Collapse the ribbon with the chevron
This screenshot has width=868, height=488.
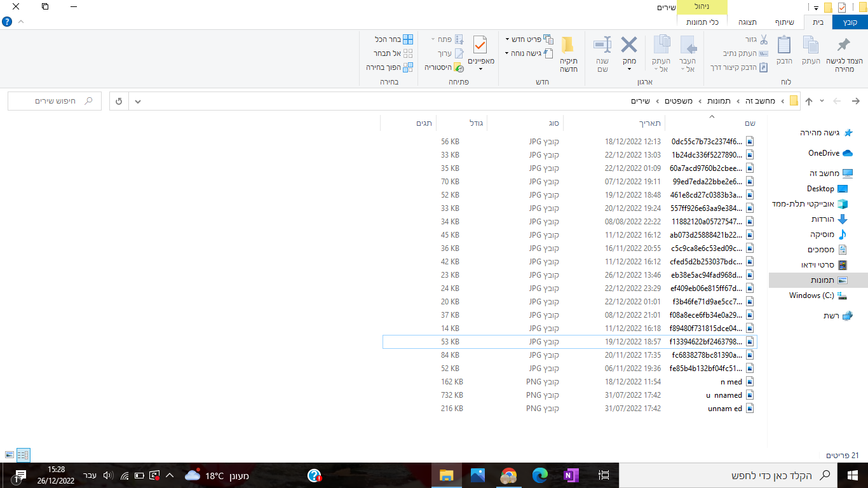[x=21, y=22]
